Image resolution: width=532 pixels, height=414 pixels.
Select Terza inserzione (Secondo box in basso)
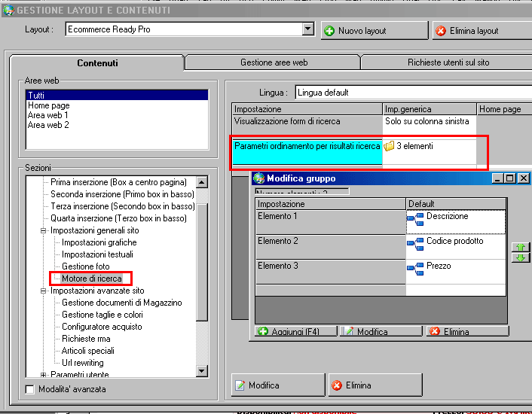[x=123, y=206]
